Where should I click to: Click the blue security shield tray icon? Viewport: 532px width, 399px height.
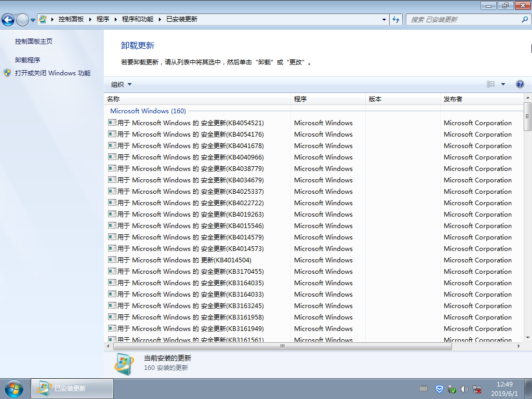(440, 389)
